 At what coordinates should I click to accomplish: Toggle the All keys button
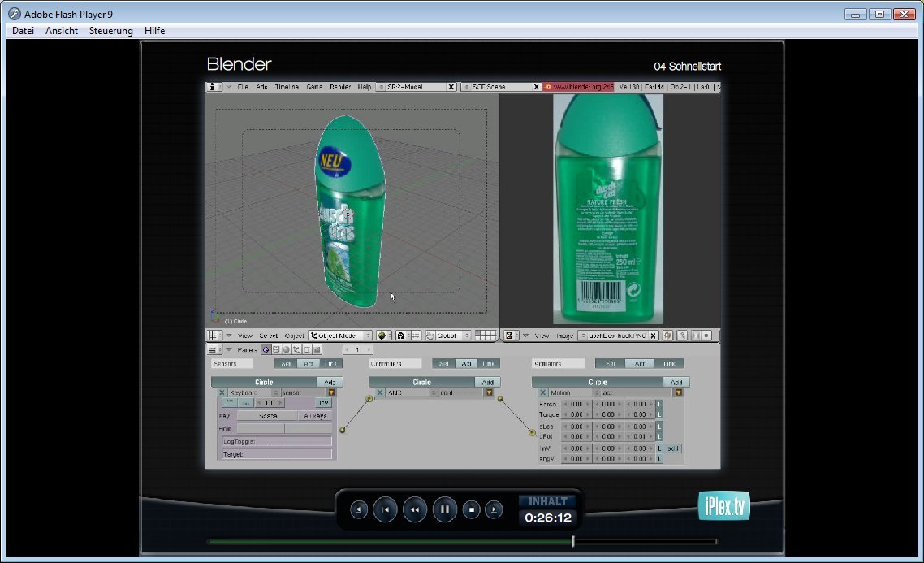point(315,416)
